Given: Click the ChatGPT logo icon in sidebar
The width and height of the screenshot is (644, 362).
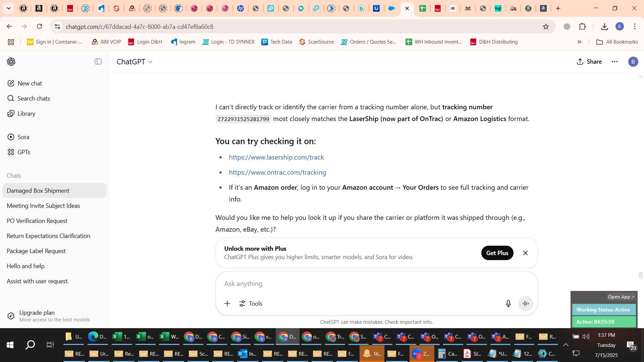Looking at the screenshot, I should 11,62.
